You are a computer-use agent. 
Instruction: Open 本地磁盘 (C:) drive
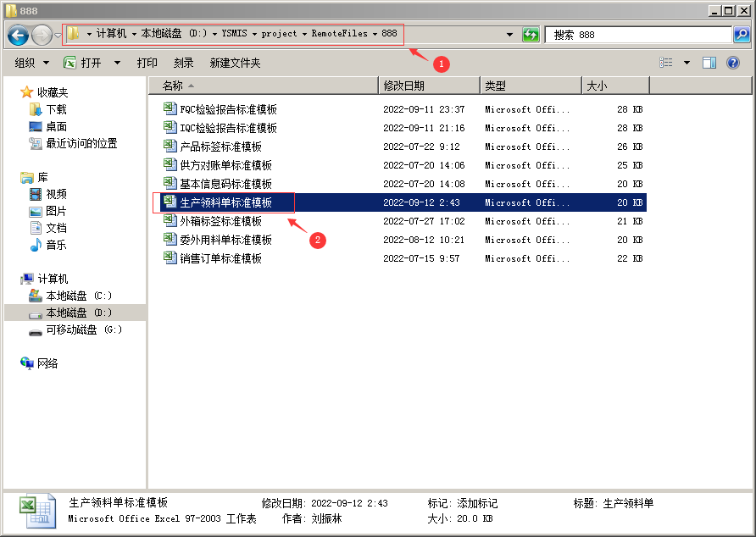coord(79,296)
